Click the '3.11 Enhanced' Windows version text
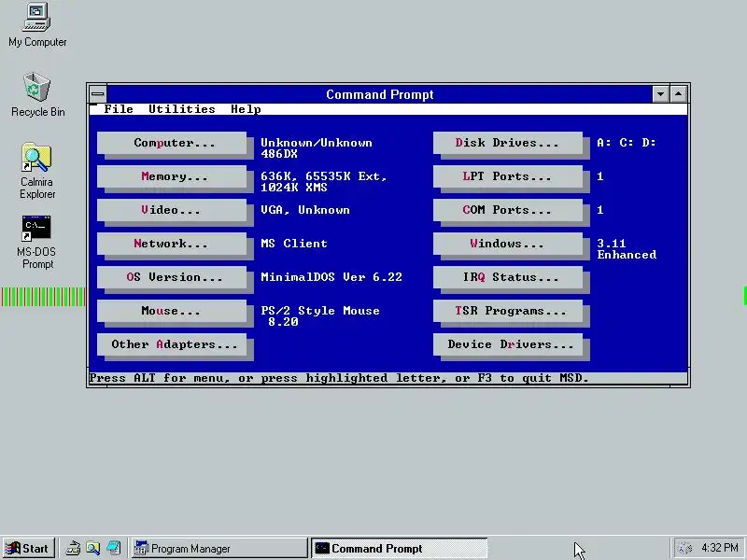 point(627,249)
